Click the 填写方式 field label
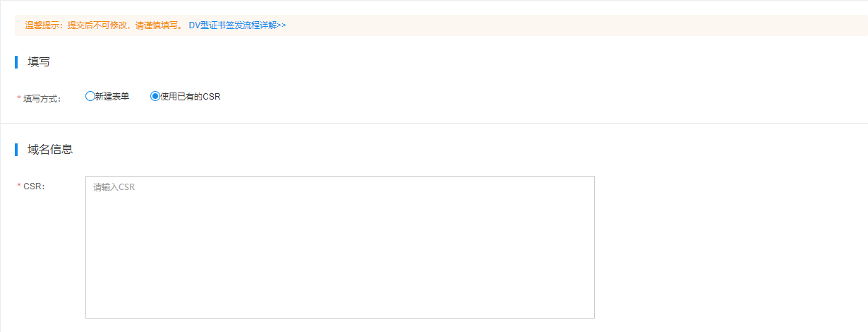This screenshot has height=332, width=868. point(42,99)
